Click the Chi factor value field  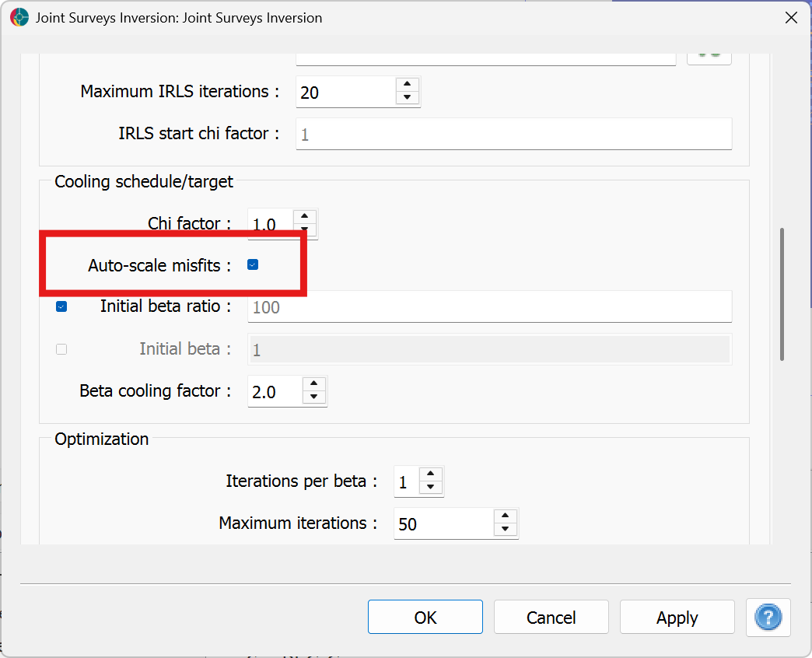271,224
